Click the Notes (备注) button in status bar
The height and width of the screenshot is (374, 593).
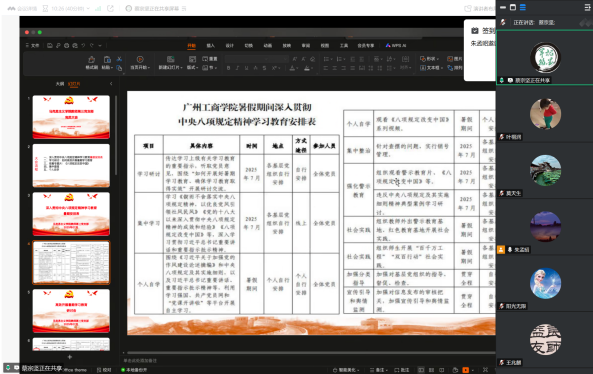[379, 370]
